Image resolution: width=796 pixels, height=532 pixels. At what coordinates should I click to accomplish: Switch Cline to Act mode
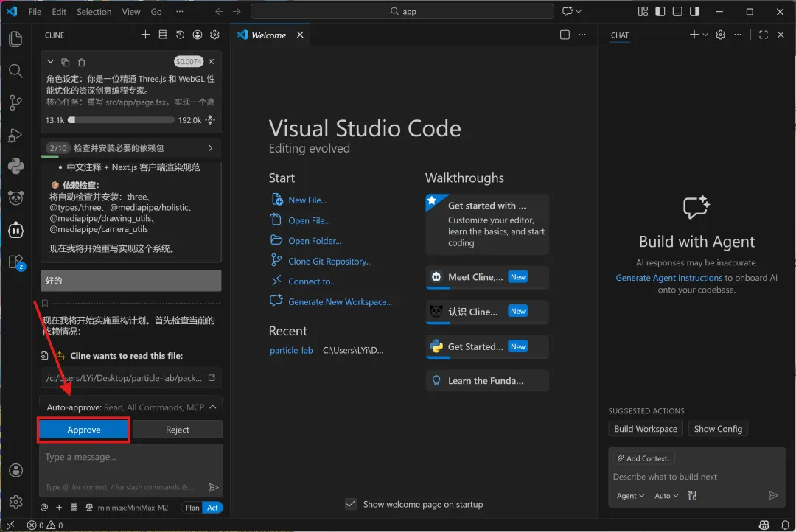(x=212, y=508)
